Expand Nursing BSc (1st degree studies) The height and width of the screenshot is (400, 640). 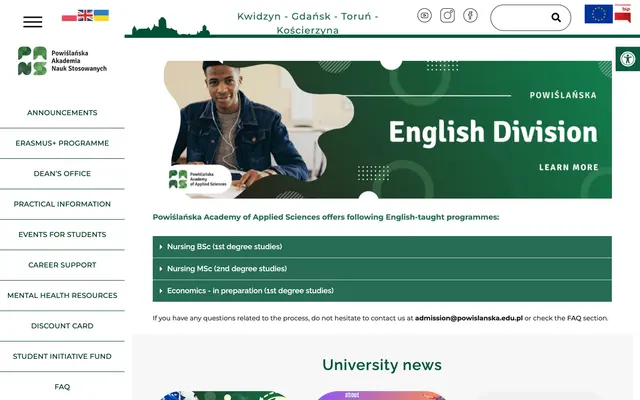tap(382, 247)
